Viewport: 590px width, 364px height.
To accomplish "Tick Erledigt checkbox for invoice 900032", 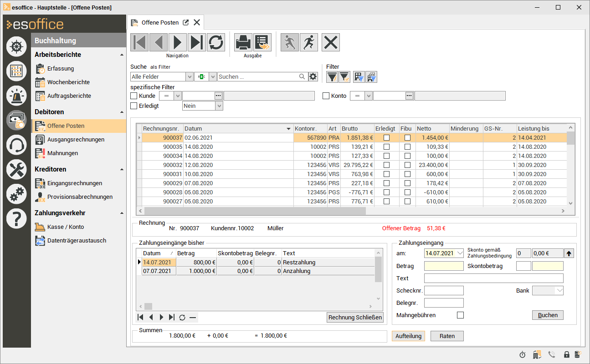I will (386, 165).
